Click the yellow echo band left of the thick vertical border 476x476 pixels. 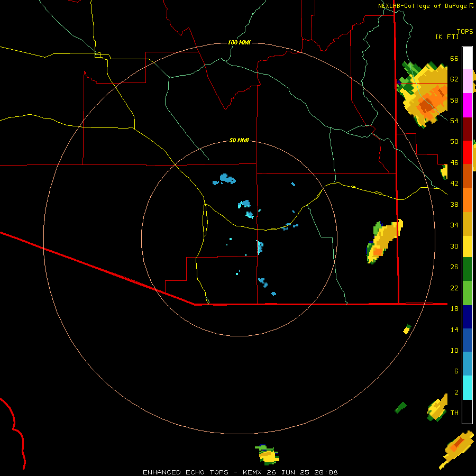point(384,241)
